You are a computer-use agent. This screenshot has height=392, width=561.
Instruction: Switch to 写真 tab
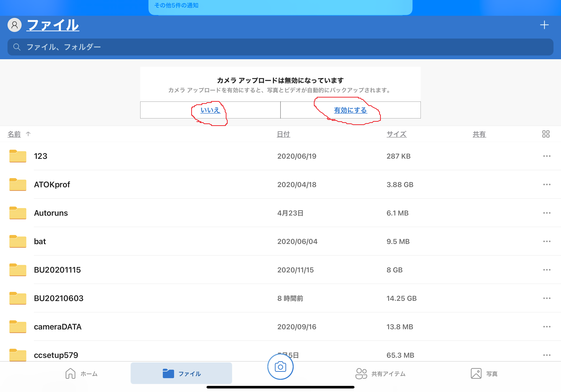pyautogui.click(x=484, y=374)
